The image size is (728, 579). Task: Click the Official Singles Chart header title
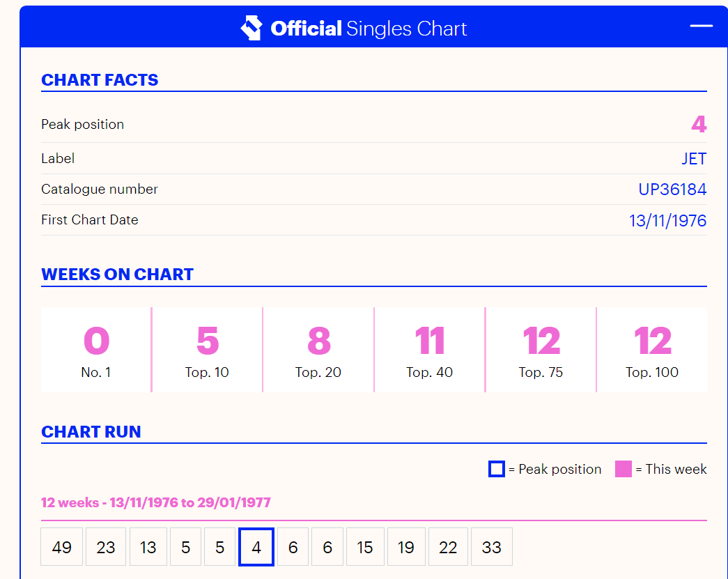[369, 29]
